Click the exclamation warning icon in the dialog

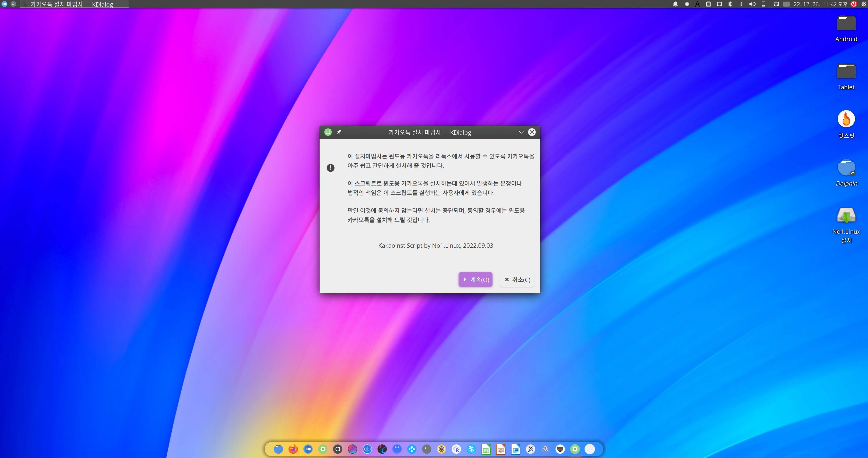point(331,168)
